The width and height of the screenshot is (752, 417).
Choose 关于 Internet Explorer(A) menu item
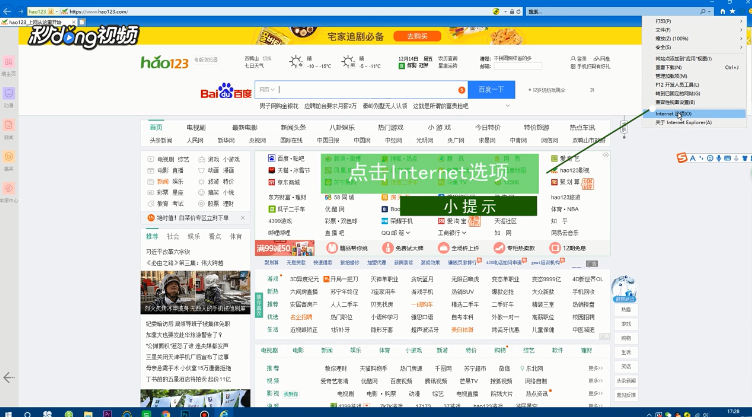694,122
